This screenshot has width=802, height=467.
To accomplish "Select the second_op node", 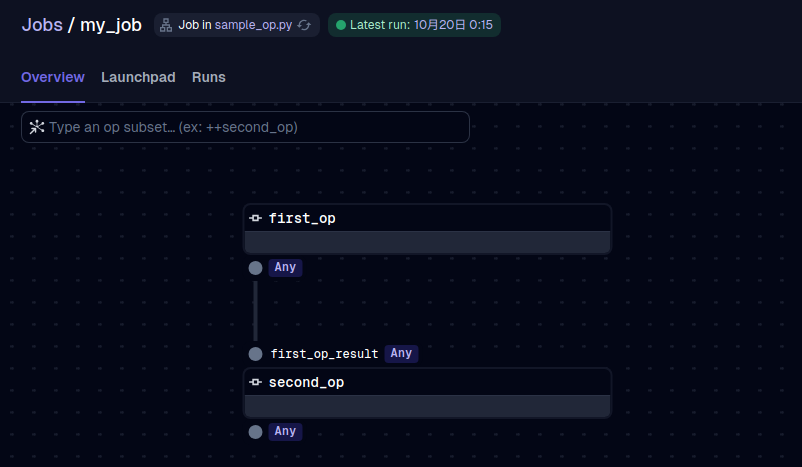I will pyautogui.click(x=428, y=393).
